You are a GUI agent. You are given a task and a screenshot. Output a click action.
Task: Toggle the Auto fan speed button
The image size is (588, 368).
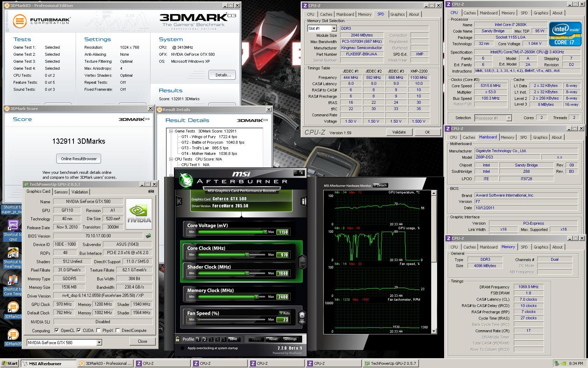[285, 313]
